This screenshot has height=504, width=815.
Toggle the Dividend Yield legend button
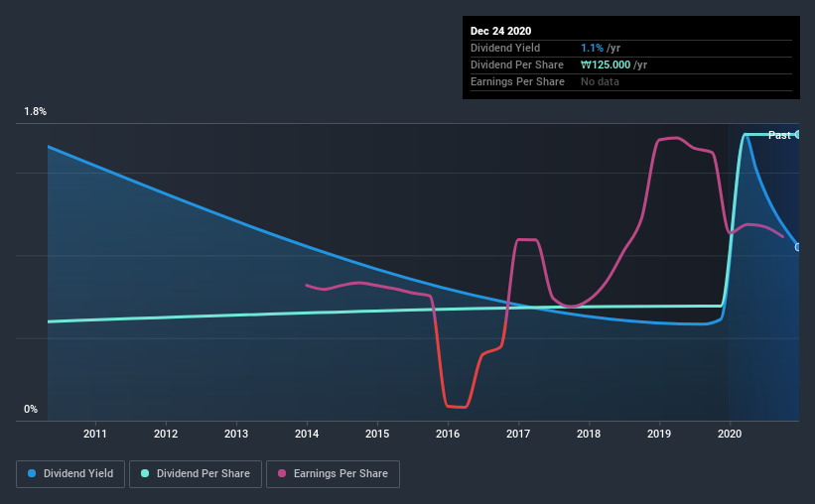pos(70,474)
